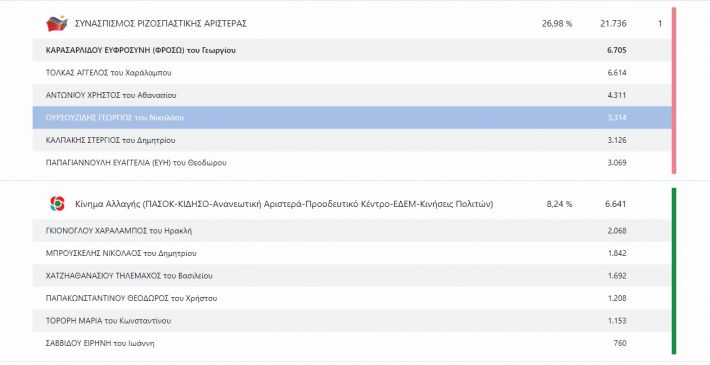Click the 3.069 vote count
The height and width of the screenshot is (365, 710).
click(617, 163)
